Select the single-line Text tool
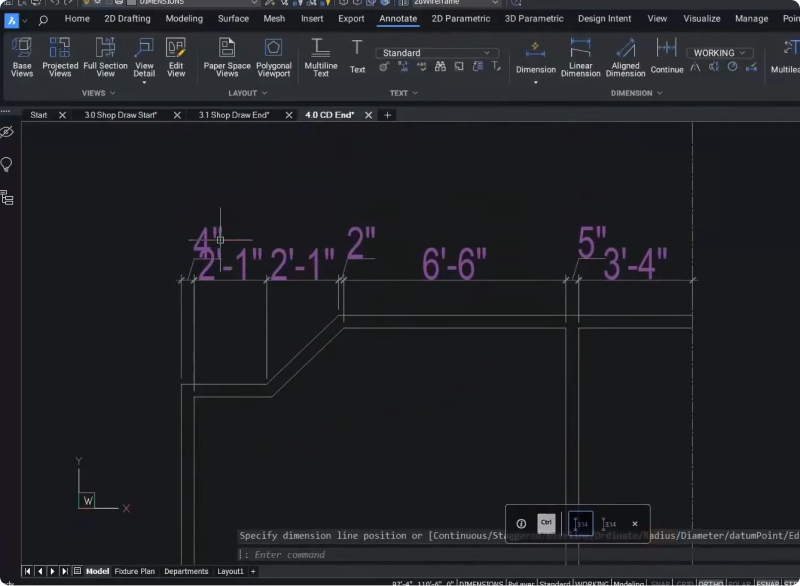The image size is (800, 586). click(x=357, y=56)
